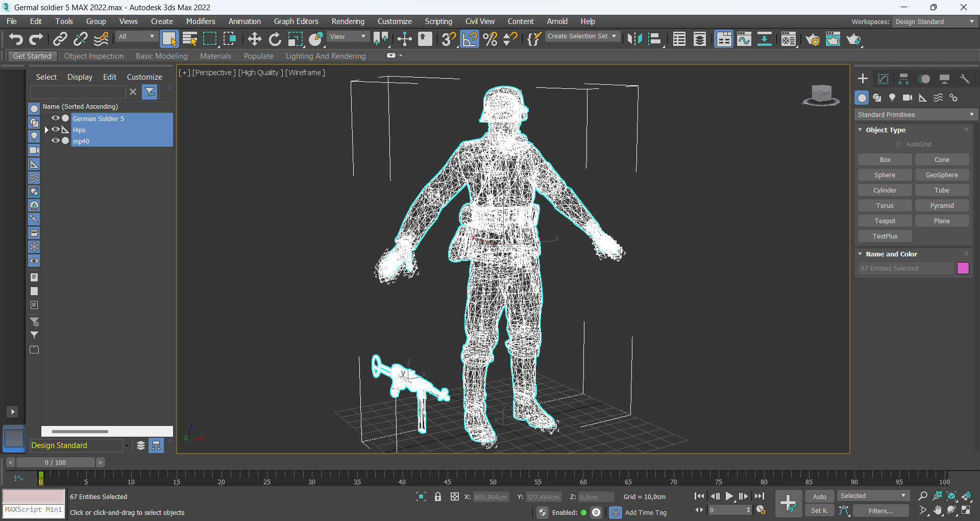The height and width of the screenshot is (521, 980).
Task: Enable the AutoGrid checkbox
Action: click(899, 145)
